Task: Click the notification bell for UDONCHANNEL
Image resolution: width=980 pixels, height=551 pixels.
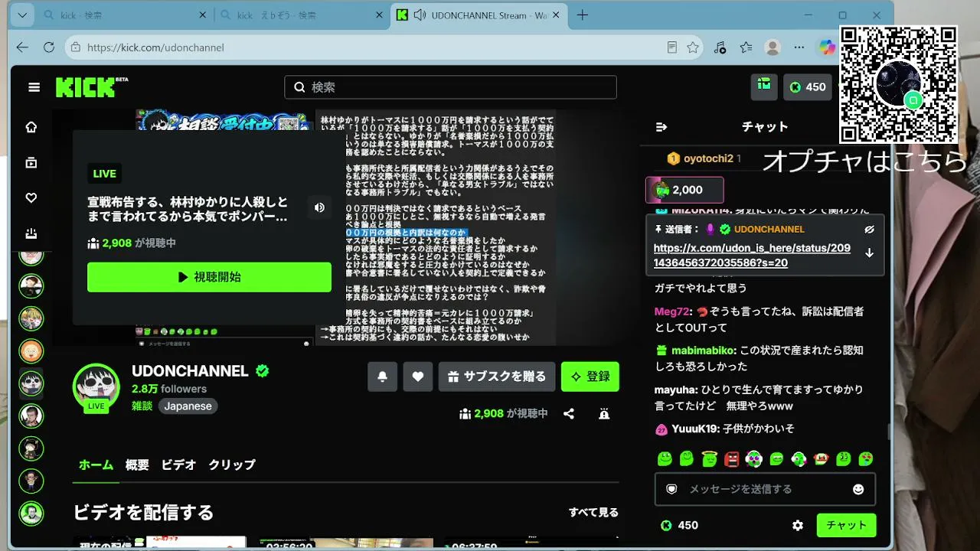Action: (382, 377)
